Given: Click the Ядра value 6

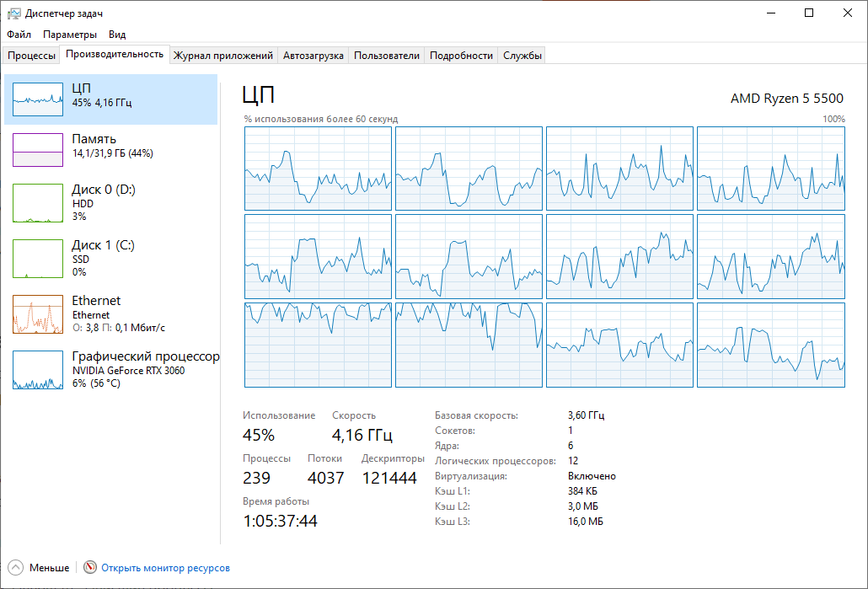Looking at the screenshot, I should coord(571,446).
